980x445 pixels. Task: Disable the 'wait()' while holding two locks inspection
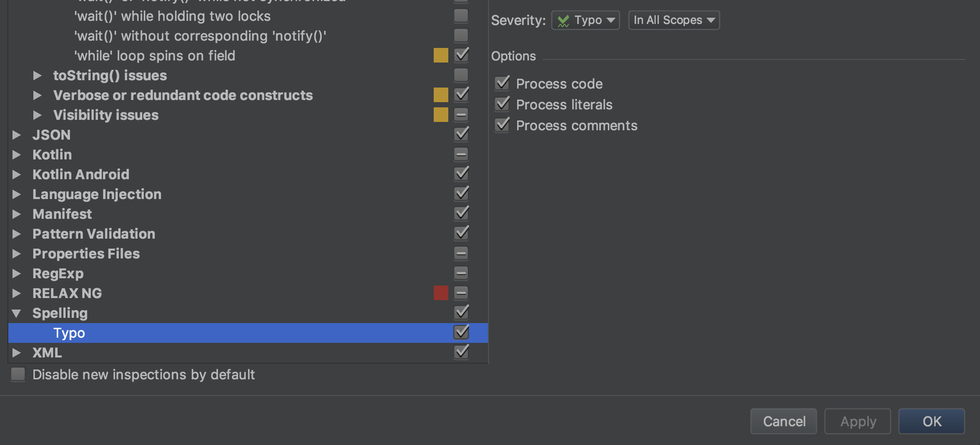[461, 16]
